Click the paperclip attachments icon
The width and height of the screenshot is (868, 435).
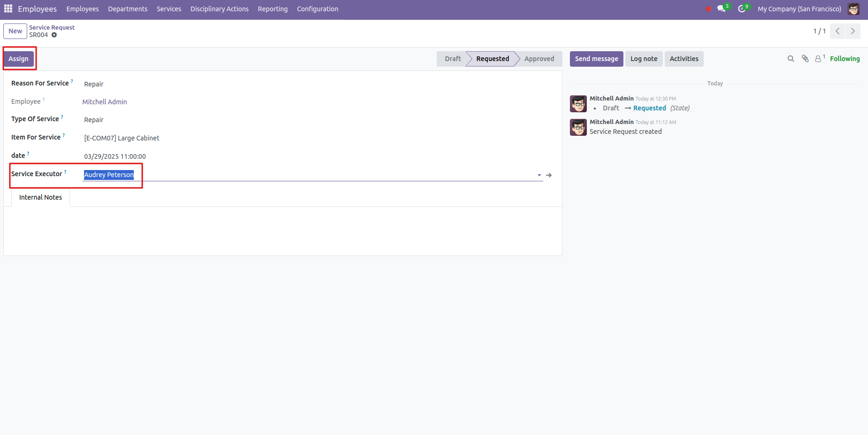(x=805, y=59)
